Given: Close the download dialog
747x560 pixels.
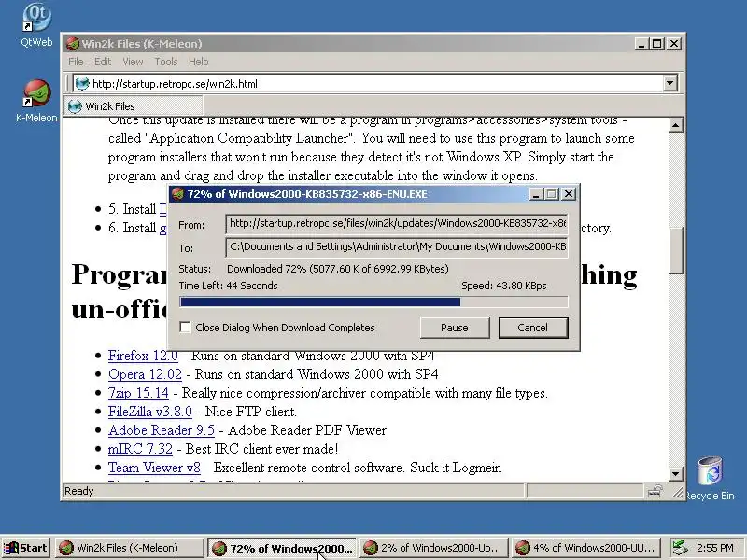Looking at the screenshot, I should click(569, 194).
